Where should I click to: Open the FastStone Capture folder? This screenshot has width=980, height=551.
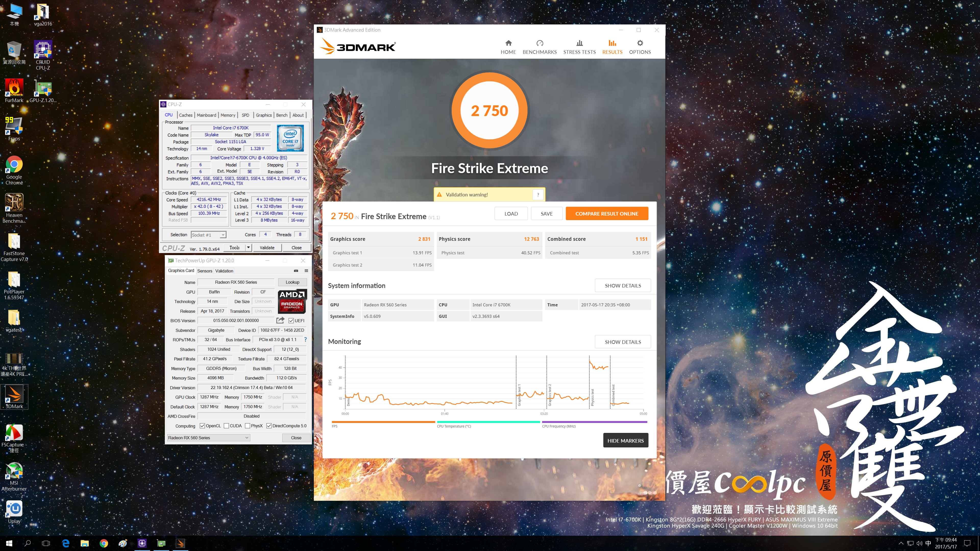14,247
